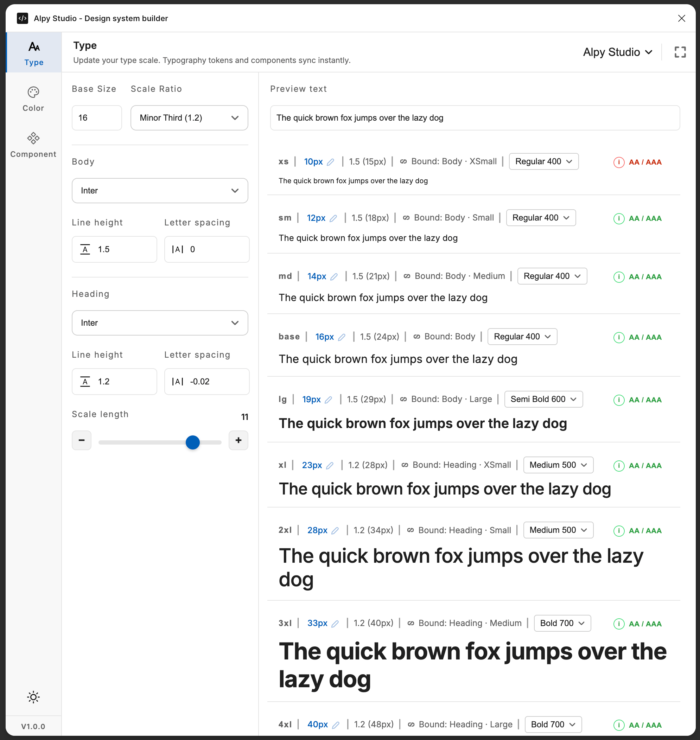Click green info icon on lg row
This screenshot has height=740, width=700.
pyautogui.click(x=619, y=400)
